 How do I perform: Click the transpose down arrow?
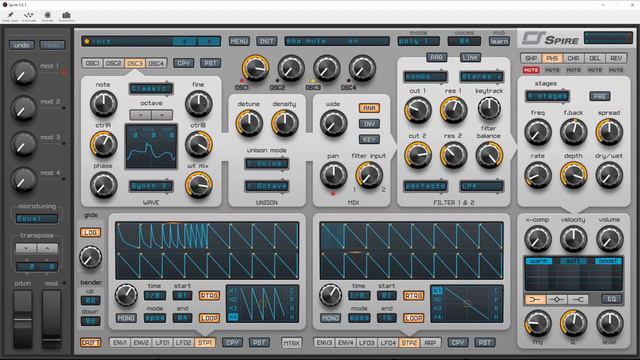(26, 248)
